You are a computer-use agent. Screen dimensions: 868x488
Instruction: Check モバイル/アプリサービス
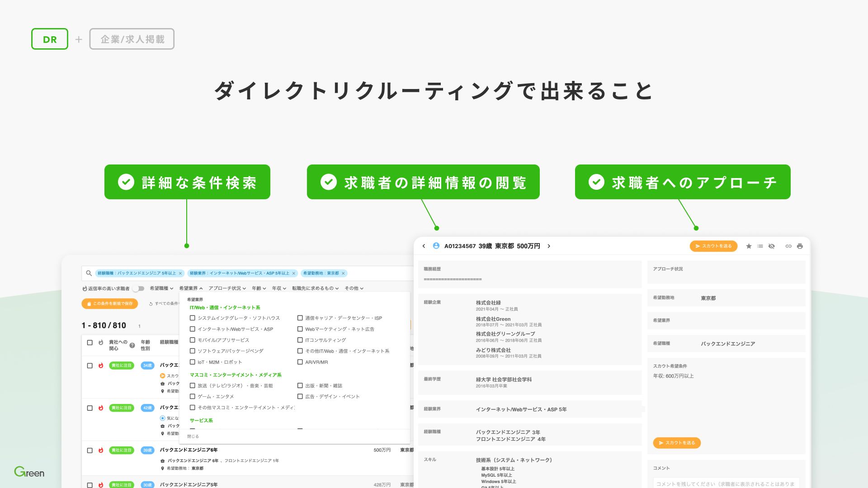click(192, 340)
